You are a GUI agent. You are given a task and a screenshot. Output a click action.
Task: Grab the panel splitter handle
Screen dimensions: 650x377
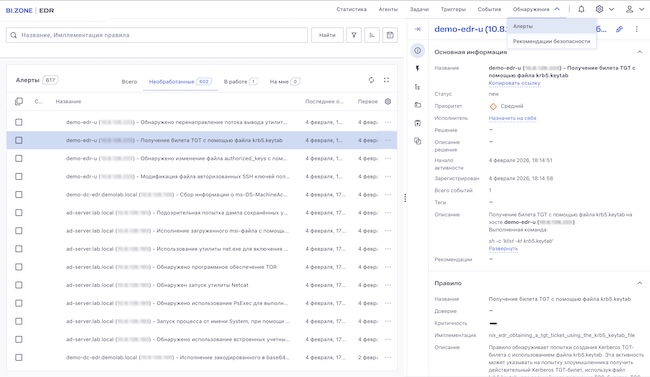pos(405,198)
